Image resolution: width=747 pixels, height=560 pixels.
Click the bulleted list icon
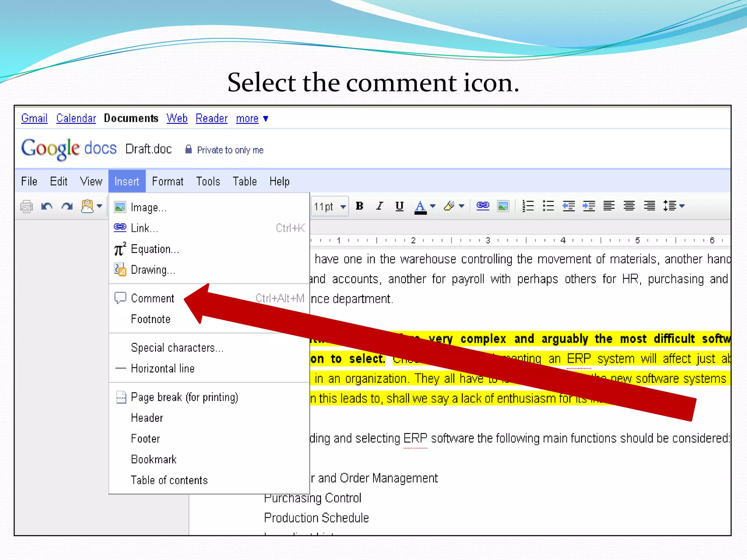(548, 206)
